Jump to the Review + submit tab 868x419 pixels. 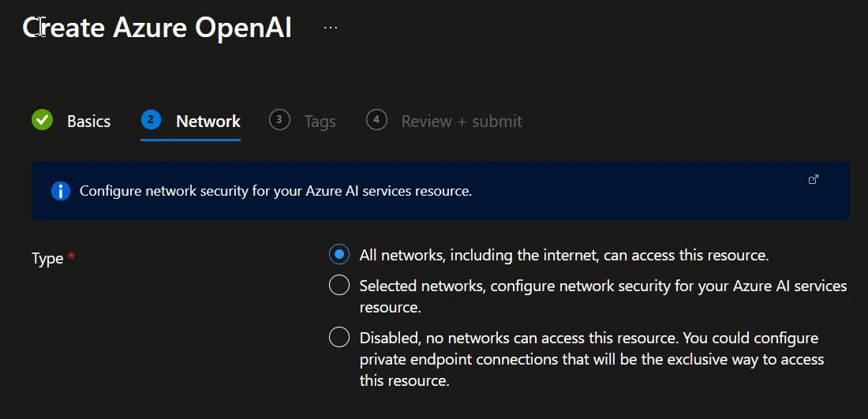(462, 122)
